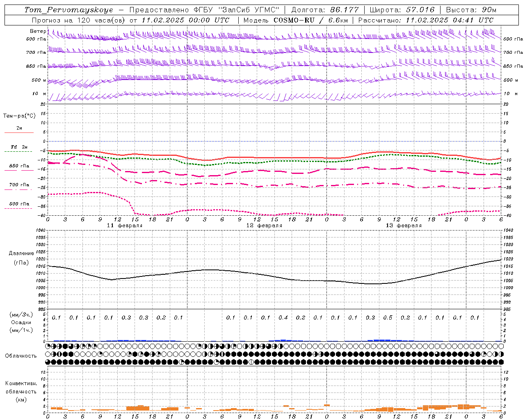525x420 pixels.
Task: Select the Долгота: 86.177 header value
Action: 325,10
